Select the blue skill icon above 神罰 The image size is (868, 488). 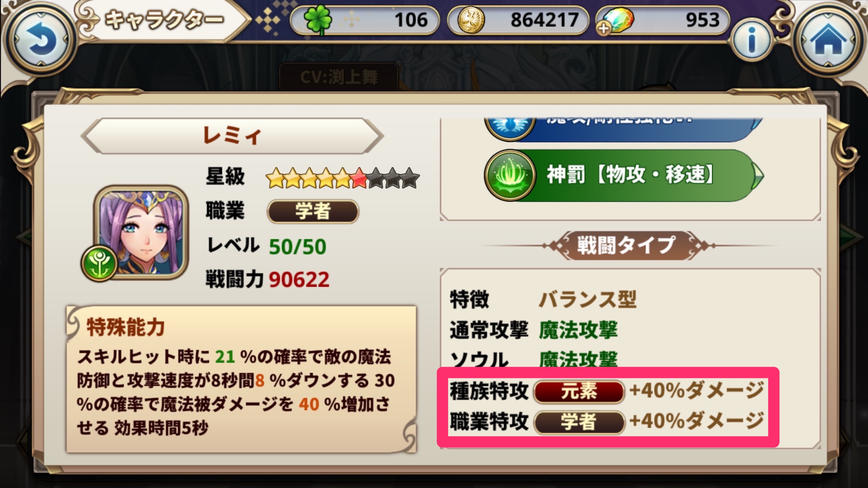pos(510,127)
